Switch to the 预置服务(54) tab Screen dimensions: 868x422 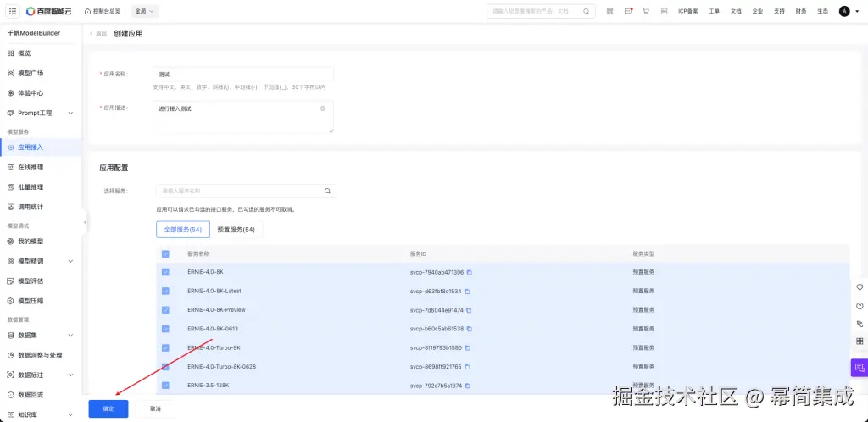coord(236,230)
